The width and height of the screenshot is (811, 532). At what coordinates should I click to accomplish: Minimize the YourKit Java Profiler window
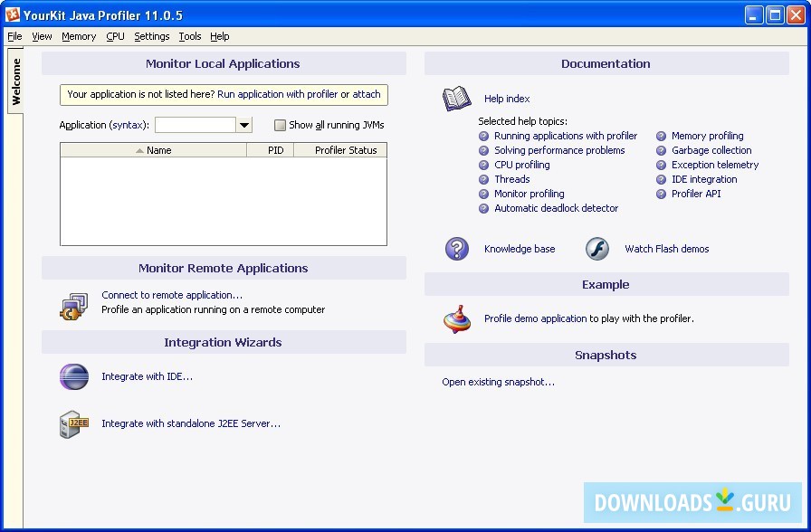click(x=754, y=15)
